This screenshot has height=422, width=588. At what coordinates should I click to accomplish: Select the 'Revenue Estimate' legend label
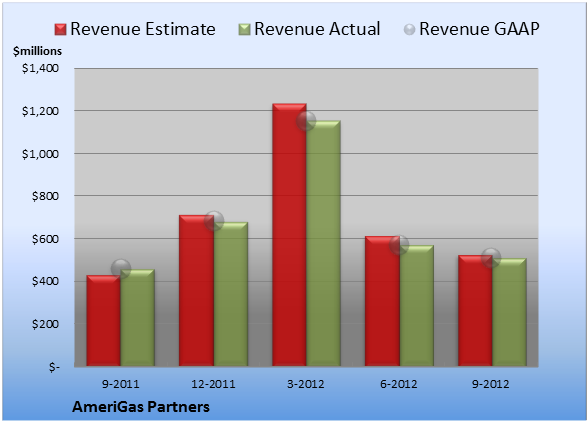(143, 29)
